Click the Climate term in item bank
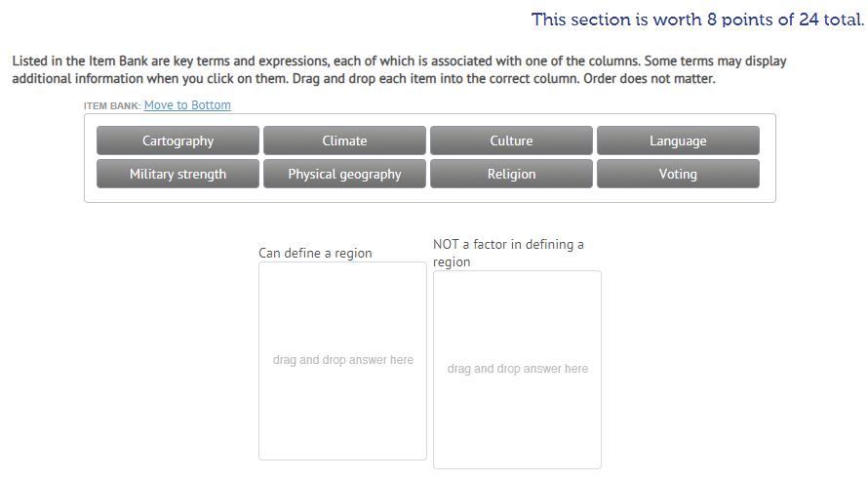The image size is (868, 482). coord(344,141)
